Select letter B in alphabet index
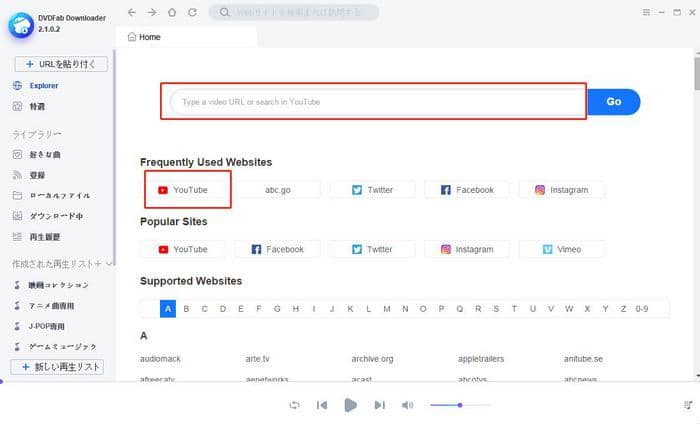The height and width of the screenshot is (424, 700). [x=186, y=309]
